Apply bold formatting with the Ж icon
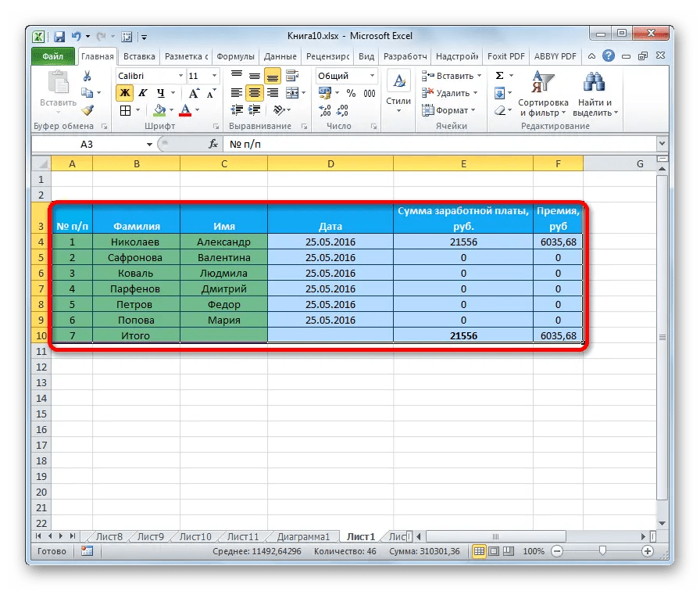 125,93
